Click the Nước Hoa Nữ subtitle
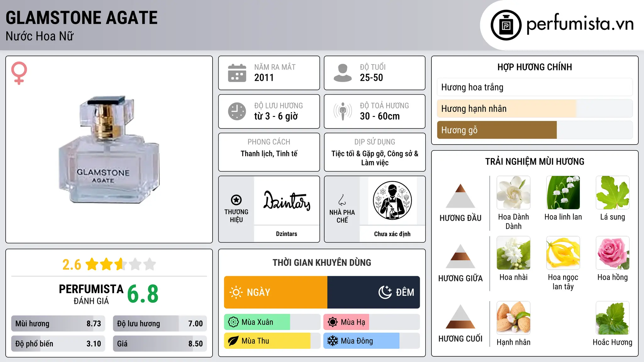Viewport: 644px width, 362px height. point(40,36)
